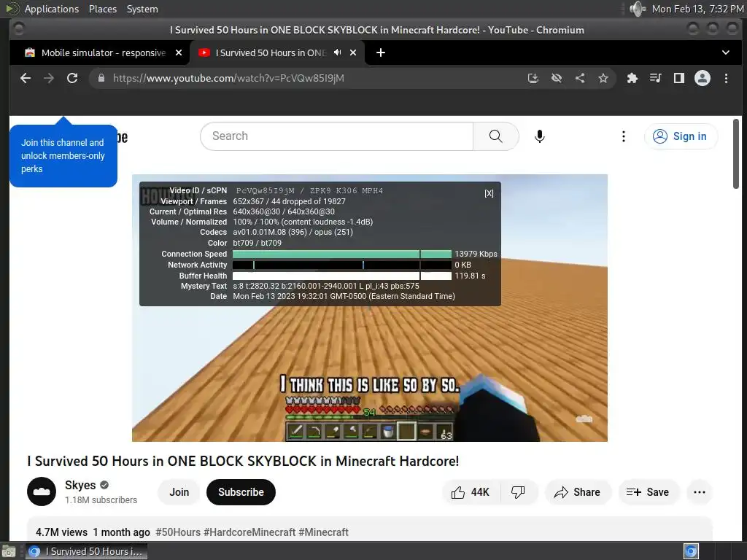Close the I Survived 50 Hours tab
The width and height of the screenshot is (747, 560).
tap(353, 52)
